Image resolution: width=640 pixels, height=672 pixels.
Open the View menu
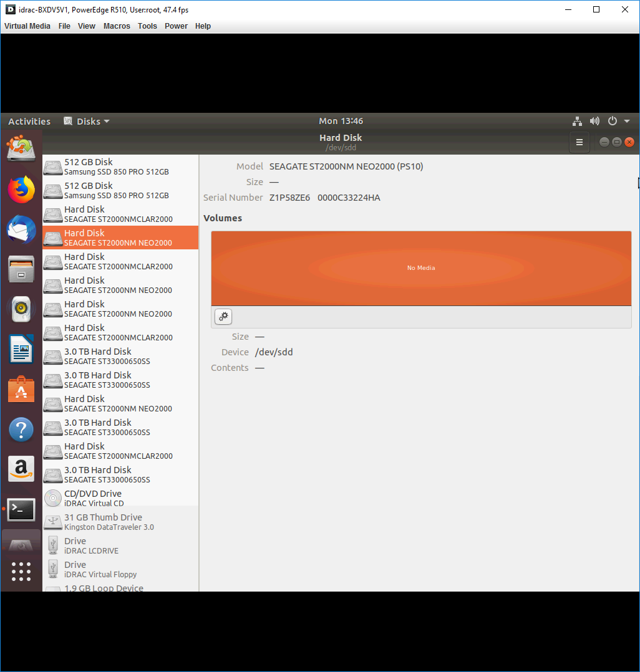pyautogui.click(x=87, y=26)
